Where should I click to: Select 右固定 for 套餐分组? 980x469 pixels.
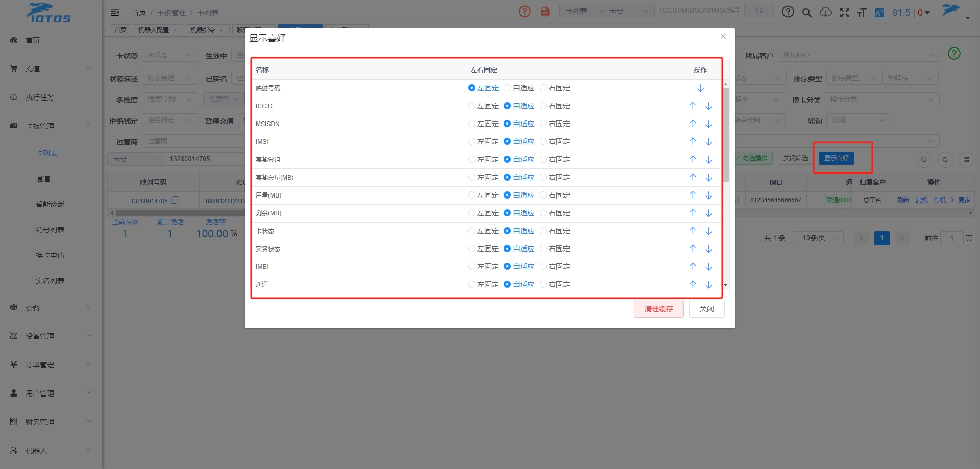555,159
